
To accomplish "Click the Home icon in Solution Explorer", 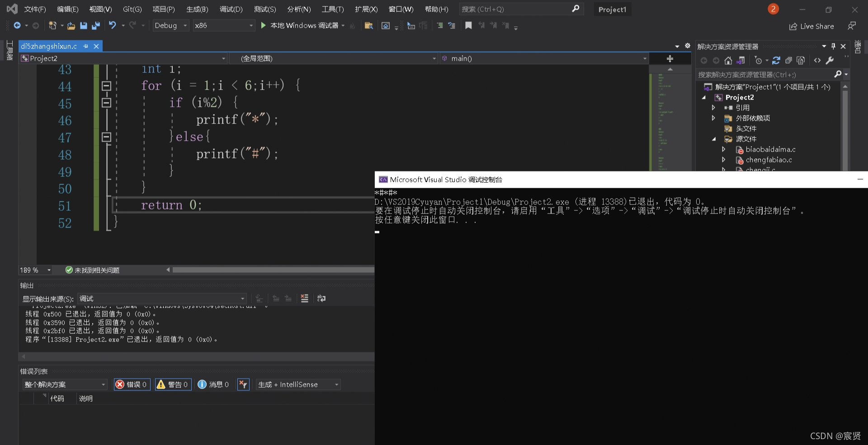I will [x=728, y=61].
